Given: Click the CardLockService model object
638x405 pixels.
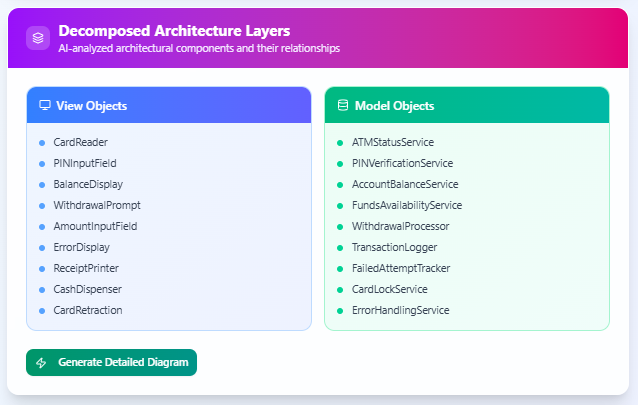Looking at the screenshot, I should tap(392, 289).
